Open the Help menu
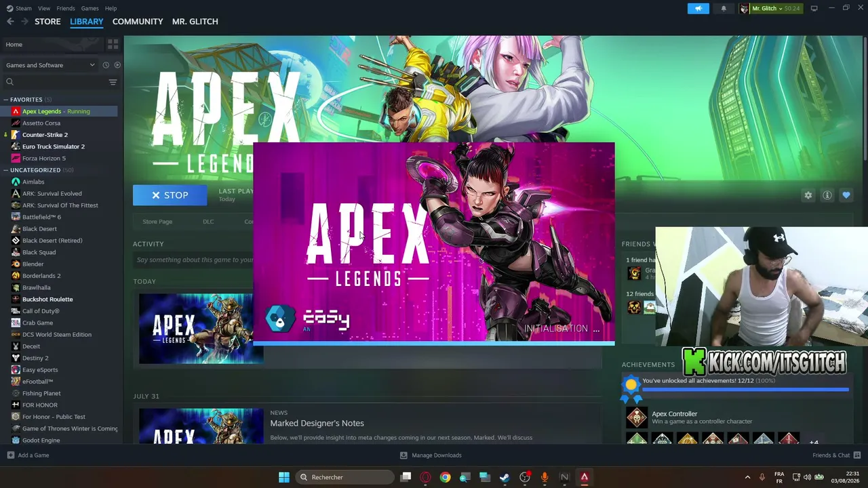The width and height of the screenshot is (868, 488). pyautogui.click(x=111, y=8)
